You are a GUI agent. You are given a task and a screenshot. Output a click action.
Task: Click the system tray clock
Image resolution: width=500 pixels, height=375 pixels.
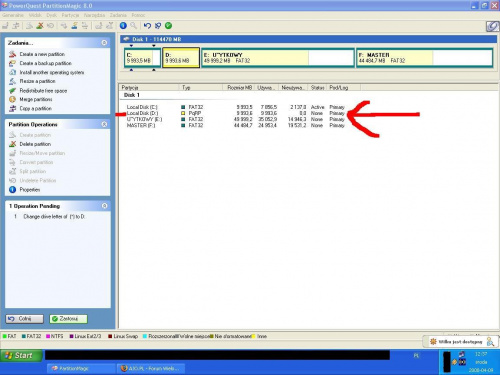point(481,362)
